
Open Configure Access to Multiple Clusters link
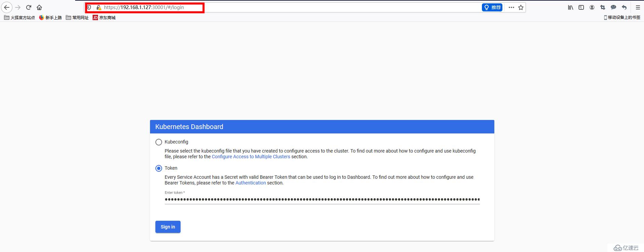pos(251,157)
